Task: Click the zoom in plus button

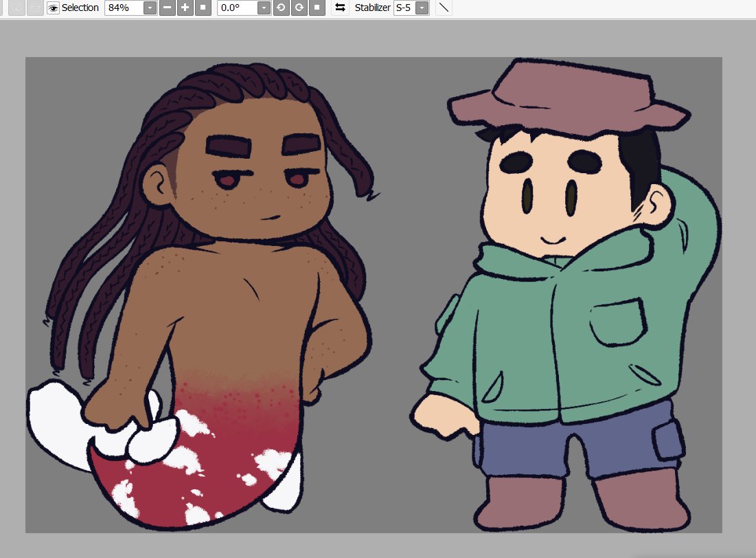Action: pyautogui.click(x=185, y=8)
